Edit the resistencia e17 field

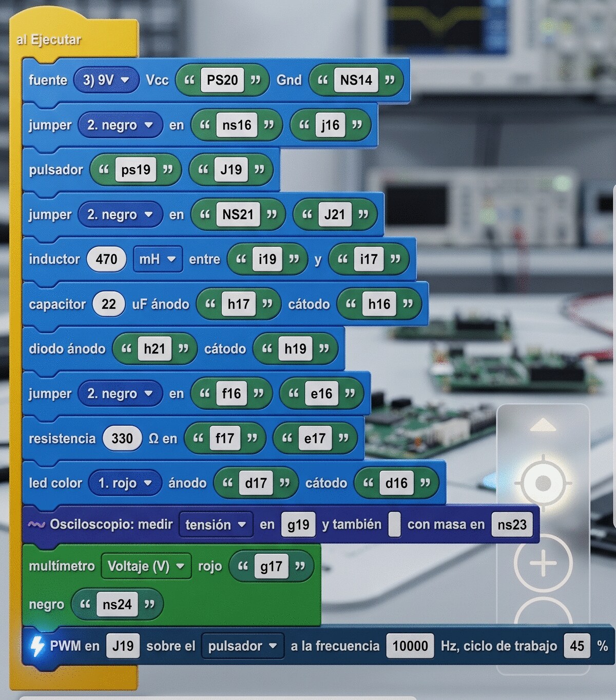[x=315, y=438]
